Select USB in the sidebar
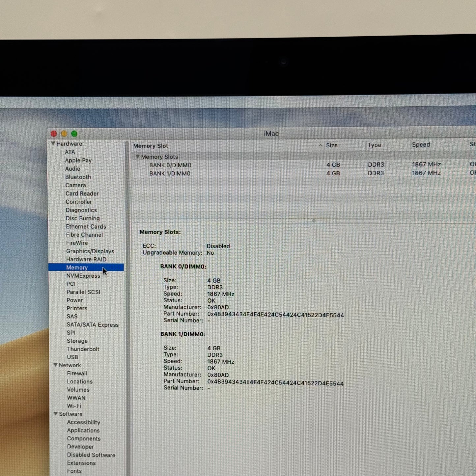This screenshot has height=476, width=476. click(72, 357)
